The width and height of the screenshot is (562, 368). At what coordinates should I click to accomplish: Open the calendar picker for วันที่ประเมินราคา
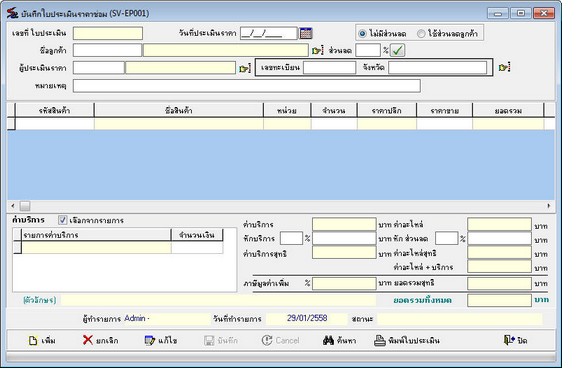click(x=306, y=33)
